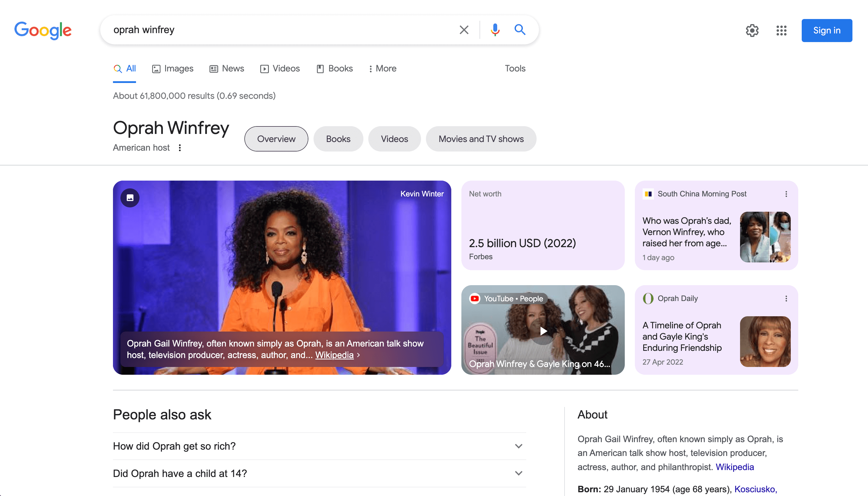Click the voice search microphone icon
Screen dimensions: 868x496
coord(495,30)
